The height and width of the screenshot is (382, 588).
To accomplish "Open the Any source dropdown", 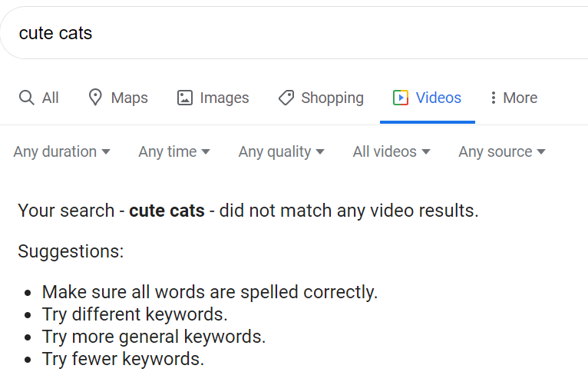I will point(502,151).
